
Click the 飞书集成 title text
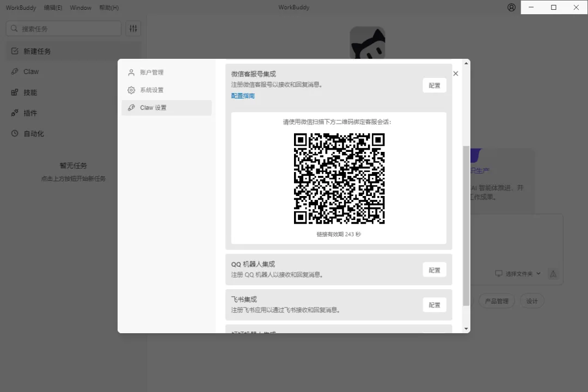pos(244,299)
